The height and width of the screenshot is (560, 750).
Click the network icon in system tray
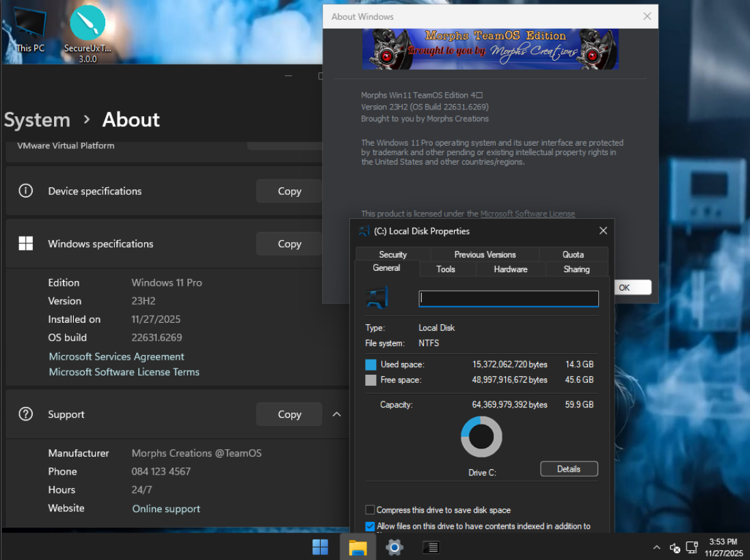(691, 547)
